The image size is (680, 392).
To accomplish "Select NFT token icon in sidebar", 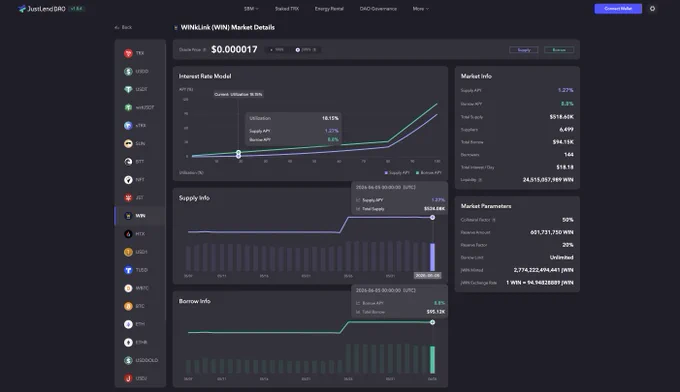I will [x=128, y=180].
